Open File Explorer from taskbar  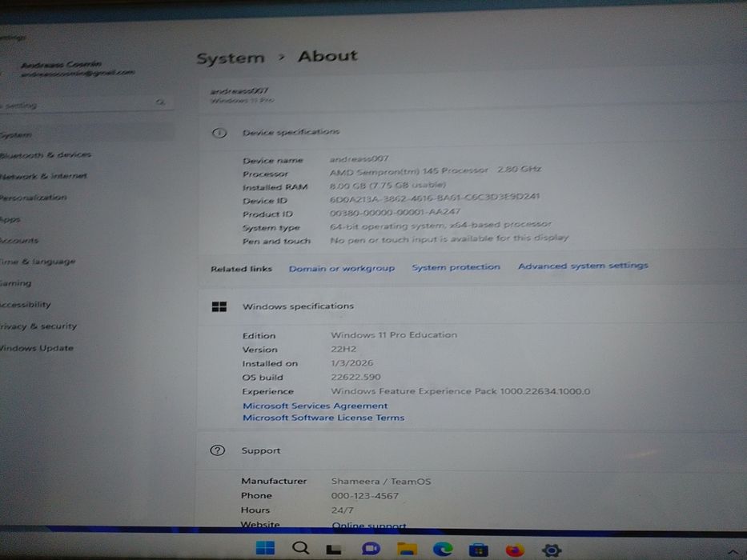pos(407,549)
